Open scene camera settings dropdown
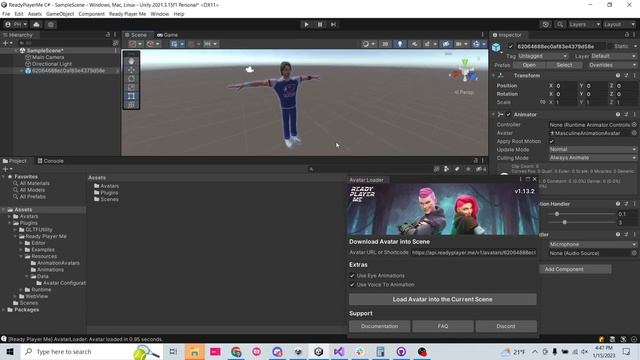This screenshot has width=640, height=360. point(461,44)
